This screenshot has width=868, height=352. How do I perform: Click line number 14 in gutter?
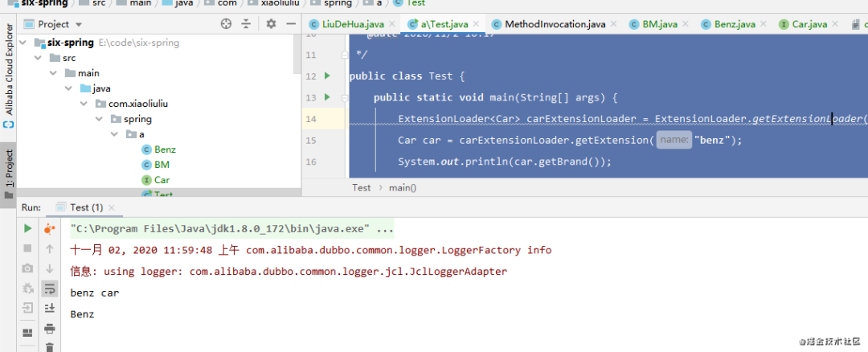(310, 119)
